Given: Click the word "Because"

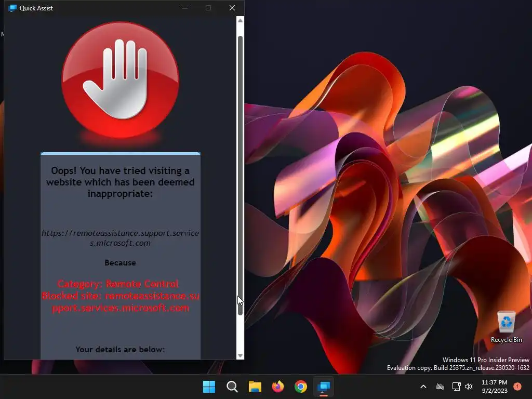Looking at the screenshot, I should pyautogui.click(x=120, y=262).
